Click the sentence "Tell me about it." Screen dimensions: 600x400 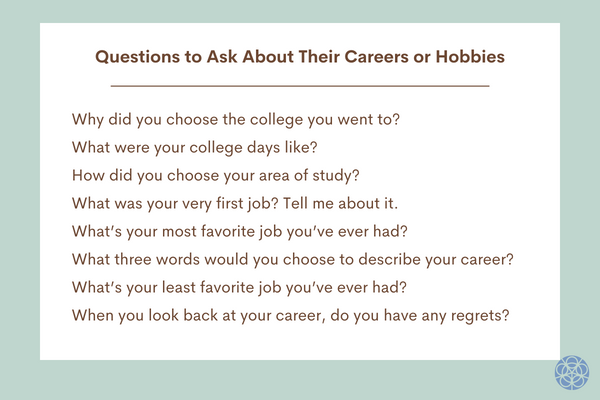[354, 204]
